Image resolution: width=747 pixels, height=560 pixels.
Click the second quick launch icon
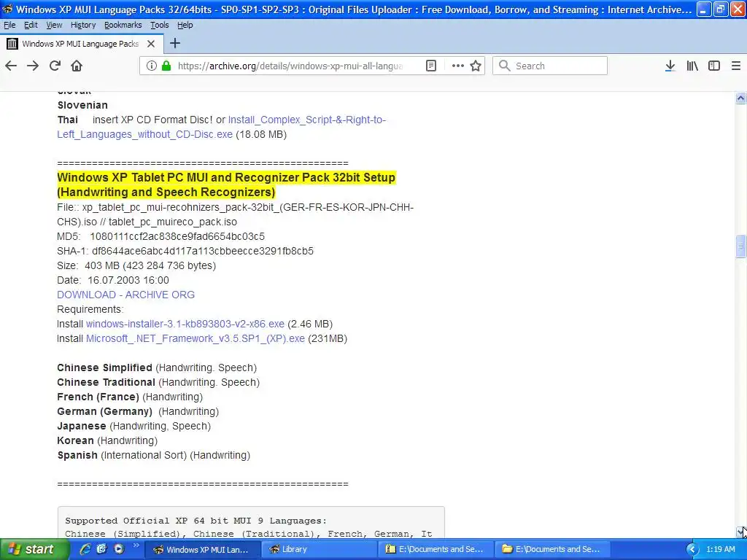tap(102, 549)
